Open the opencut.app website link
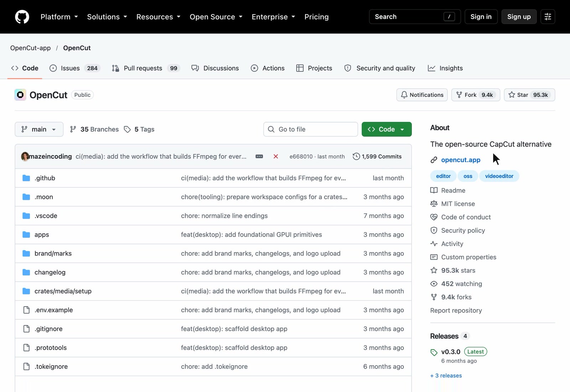This screenshot has width=570, height=392. click(x=461, y=160)
